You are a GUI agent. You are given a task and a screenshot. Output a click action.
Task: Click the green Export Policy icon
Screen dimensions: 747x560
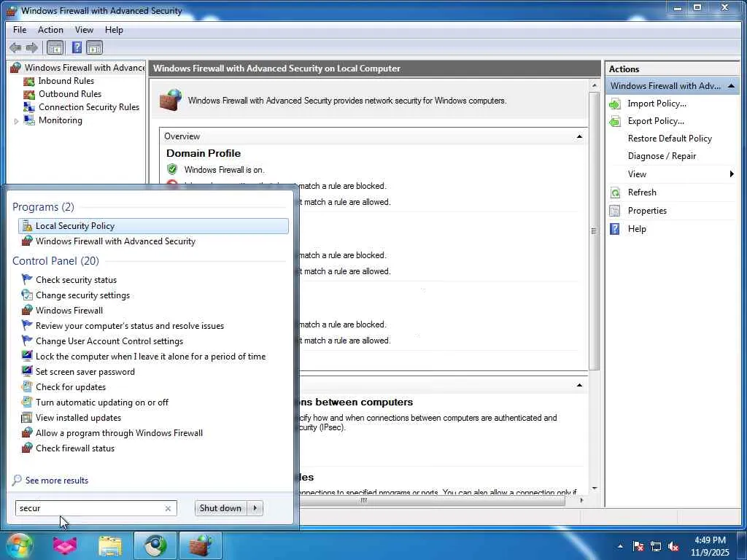pos(615,122)
